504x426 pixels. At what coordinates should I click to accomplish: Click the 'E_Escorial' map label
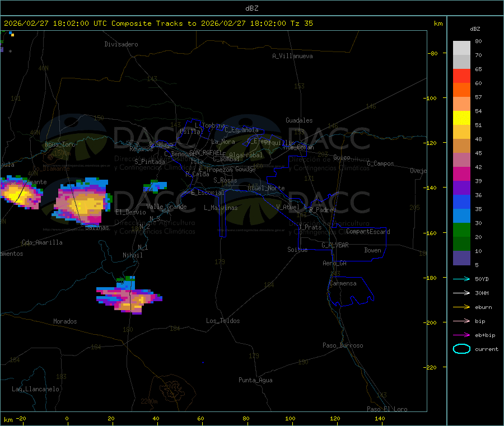pyautogui.click(x=208, y=193)
